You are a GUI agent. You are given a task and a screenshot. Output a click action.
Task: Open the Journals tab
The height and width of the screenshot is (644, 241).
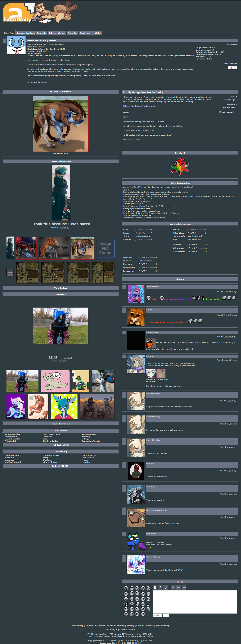[x=41, y=33]
